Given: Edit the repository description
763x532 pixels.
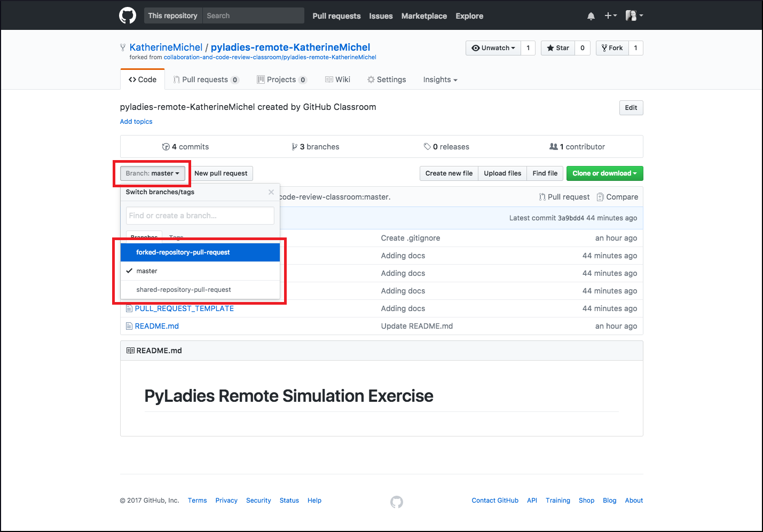Looking at the screenshot, I should coord(631,108).
